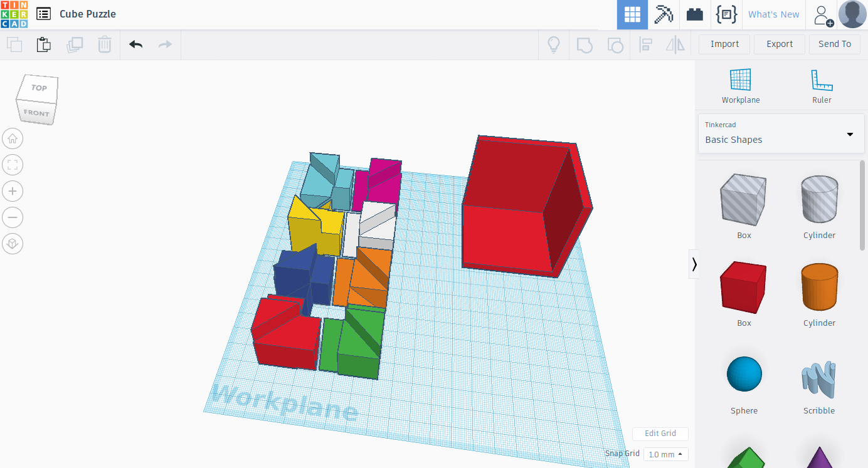Click FRONT face of view cube
This screenshot has width=868, height=468.
(36, 113)
